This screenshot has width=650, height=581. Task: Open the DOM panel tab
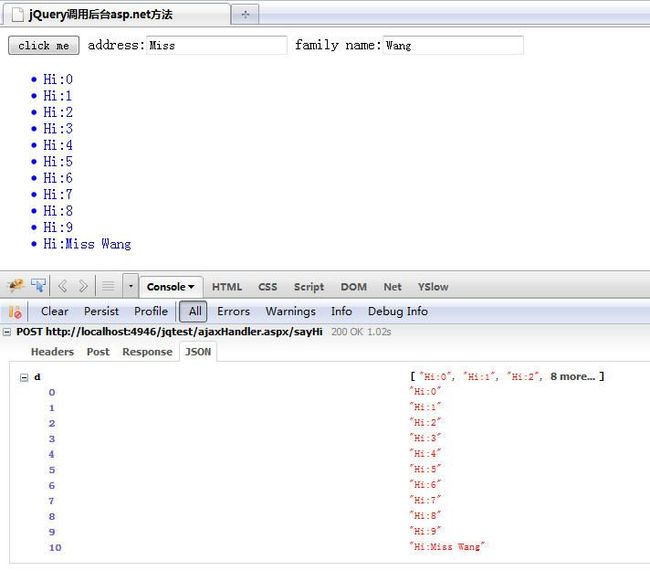click(354, 287)
